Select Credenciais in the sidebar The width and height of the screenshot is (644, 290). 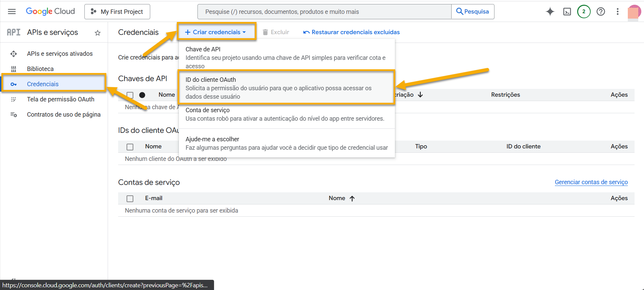(54, 84)
